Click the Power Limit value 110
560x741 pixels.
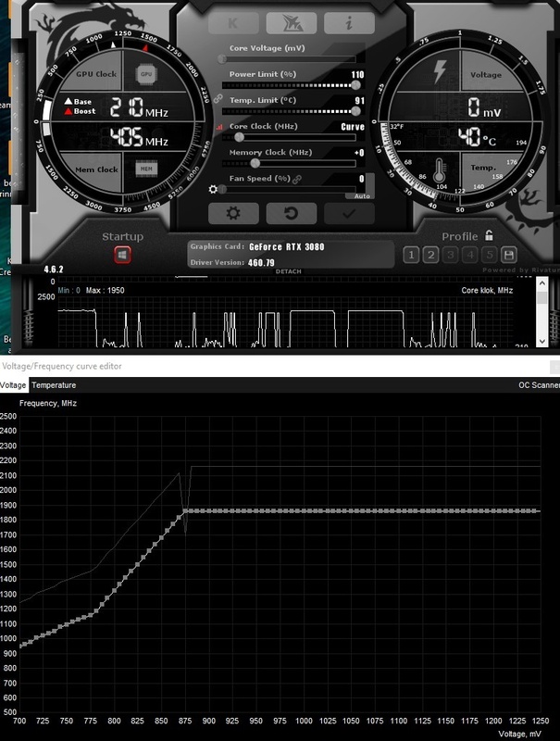click(358, 75)
